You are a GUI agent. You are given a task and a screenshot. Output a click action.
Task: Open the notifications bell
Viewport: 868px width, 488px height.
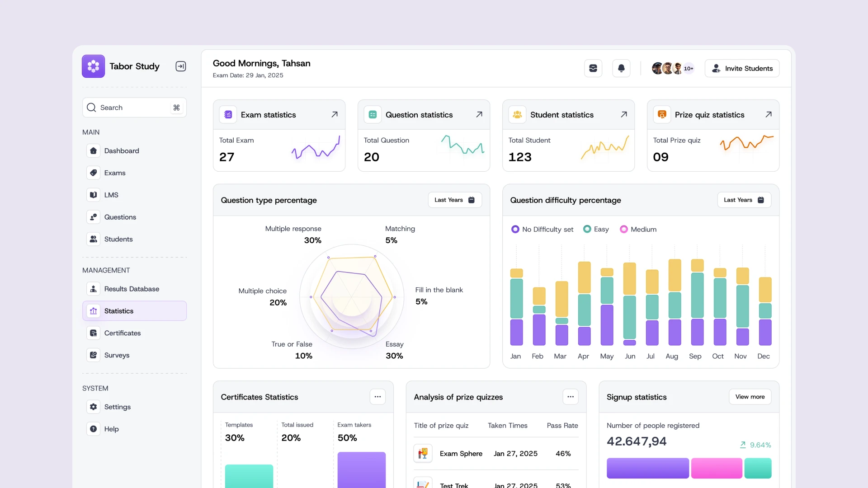pyautogui.click(x=621, y=68)
